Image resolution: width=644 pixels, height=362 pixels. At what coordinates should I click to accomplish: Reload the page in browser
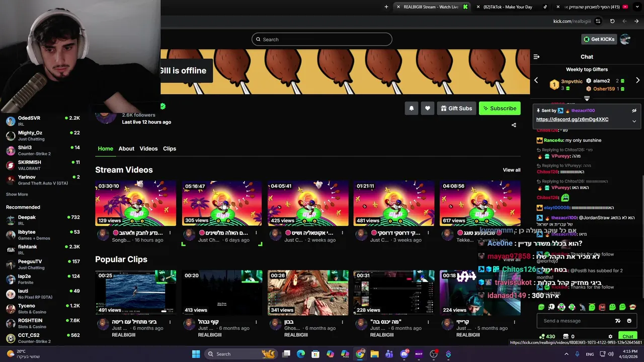tap(612, 21)
